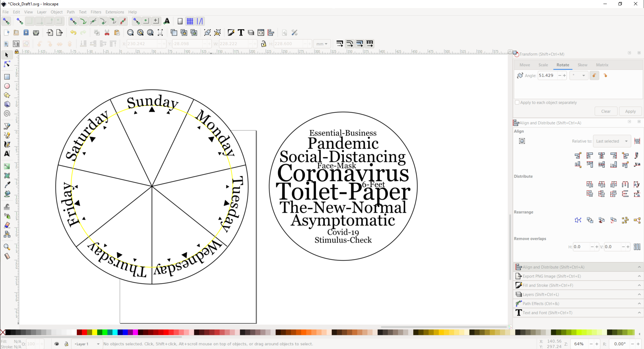The height and width of the screenshot is (349, 644).
Task: Select the Spiral tool
Action: pyautogui.click(x=7, y=114)
